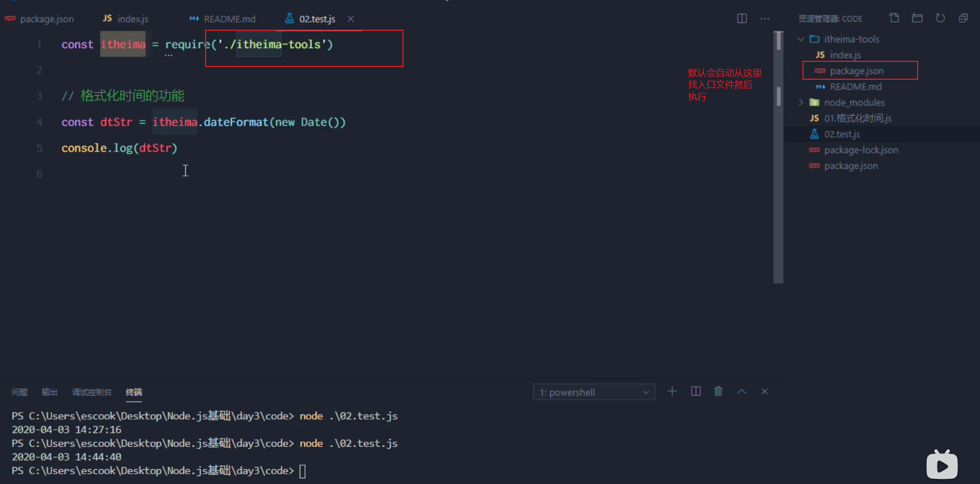Add a new terminal

click(672, 391)
